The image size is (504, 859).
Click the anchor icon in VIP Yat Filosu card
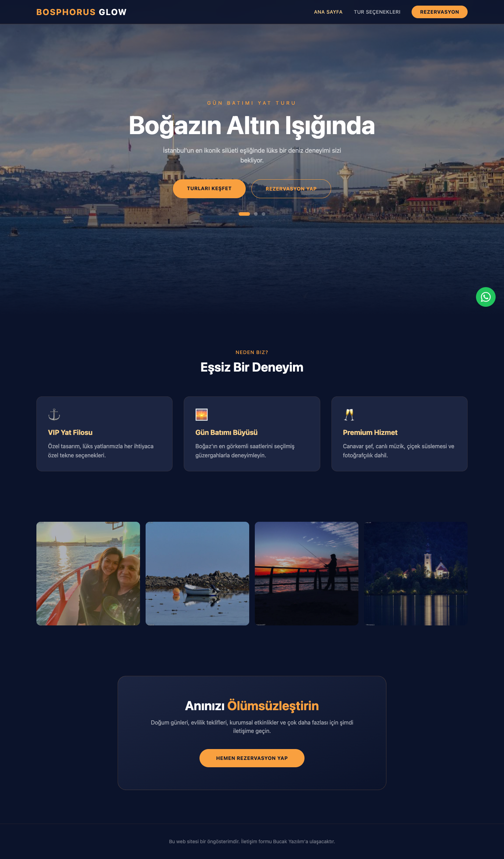[x=54, y=415]
